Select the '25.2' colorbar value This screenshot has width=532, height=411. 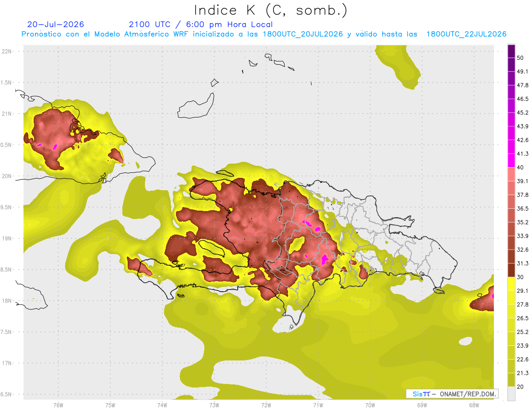523,332
